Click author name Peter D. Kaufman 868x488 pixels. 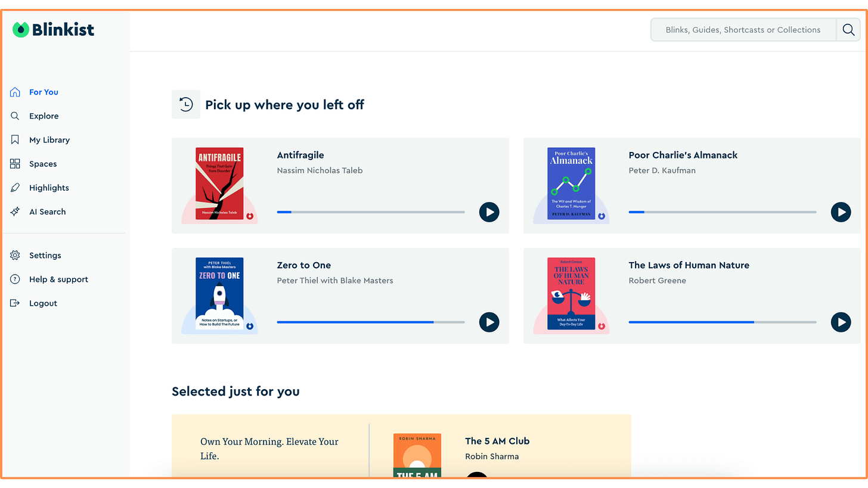[662, 170]
